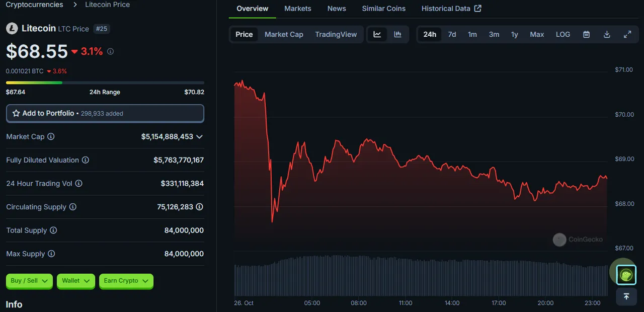Click the price change info icon
This screenshot has width=644, height=312.
[x=111, y=51]
